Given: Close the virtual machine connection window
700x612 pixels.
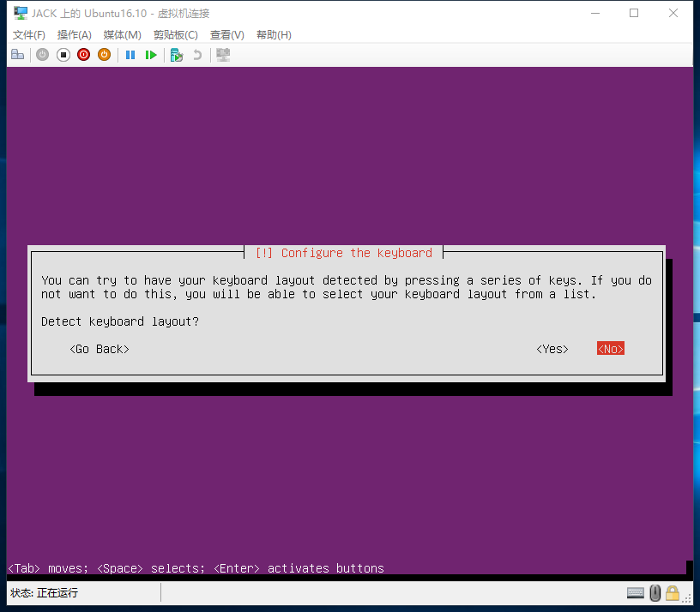Looking at the screenshot, I should [x=673, y=14].
